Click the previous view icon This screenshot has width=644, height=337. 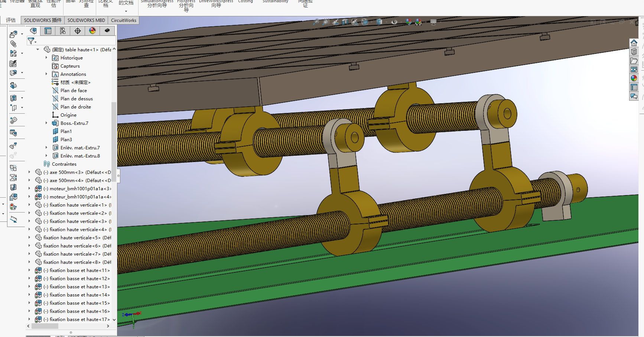336,22
